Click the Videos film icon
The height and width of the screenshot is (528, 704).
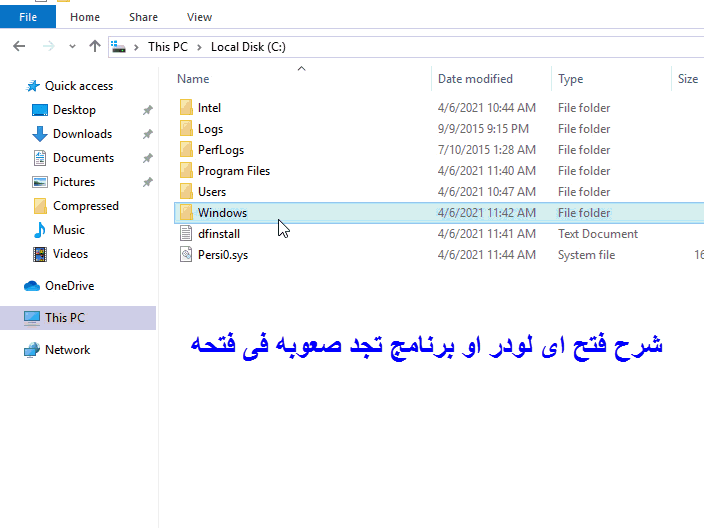(40, 254)
